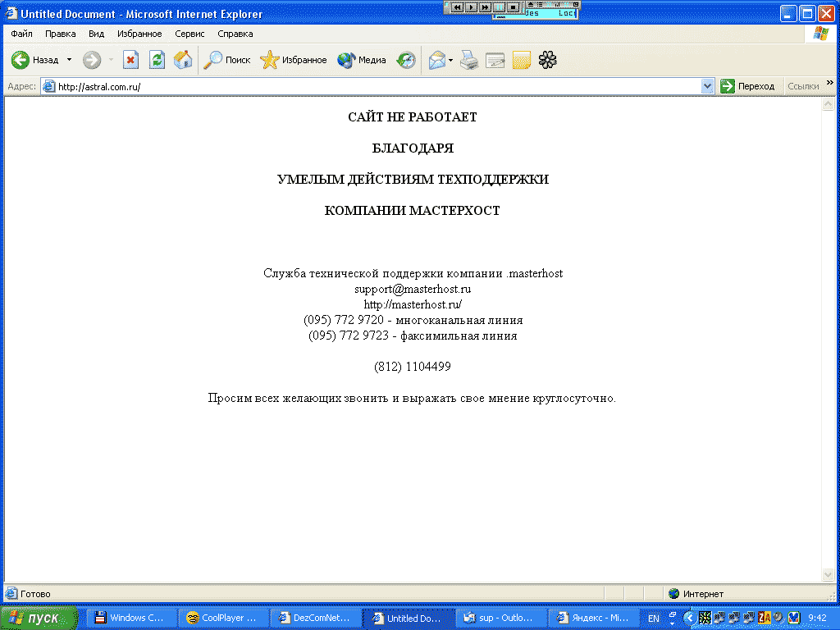The height and width of the screenshot is (630, 840).
Task: Expand the Ссылки links toolbar chevron
Action: (x=829, y=83)
